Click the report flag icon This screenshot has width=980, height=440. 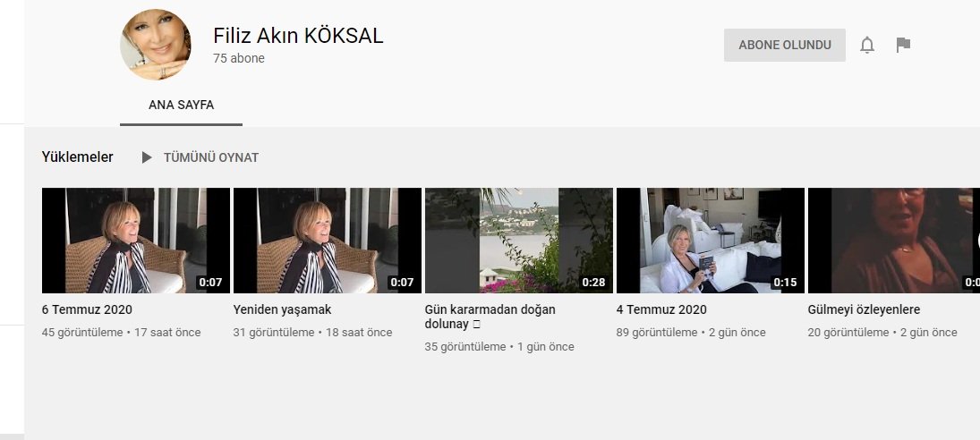pyautogui.click(x=903, y=45)
